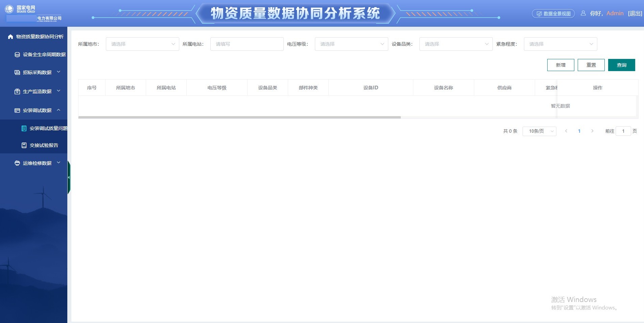Image resolution: width=644 pixels, height=323 pixels.
Task: Click the user avatar icon near Admin
Action: [x=583, y=13]
